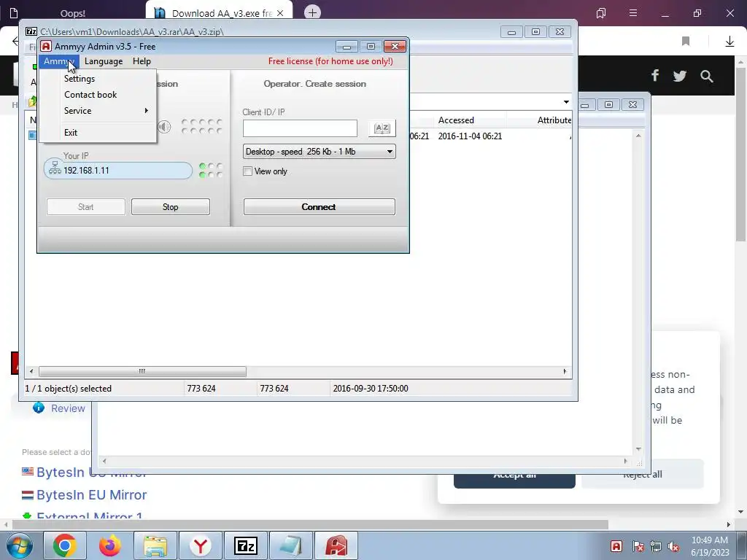Image resolution: width=747 pixels, height=560 pixels.
Task: Click the Ammyy tray icon
Action: (x=616, y=546)
